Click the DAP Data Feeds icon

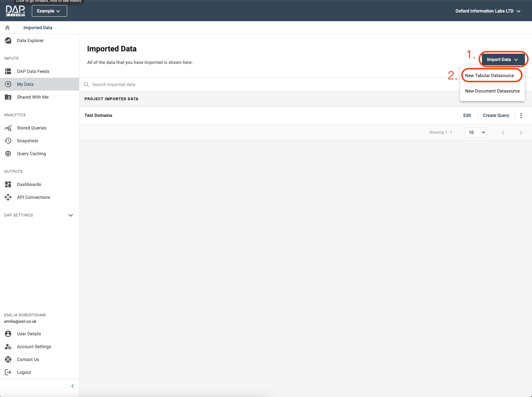pos(8,71)
